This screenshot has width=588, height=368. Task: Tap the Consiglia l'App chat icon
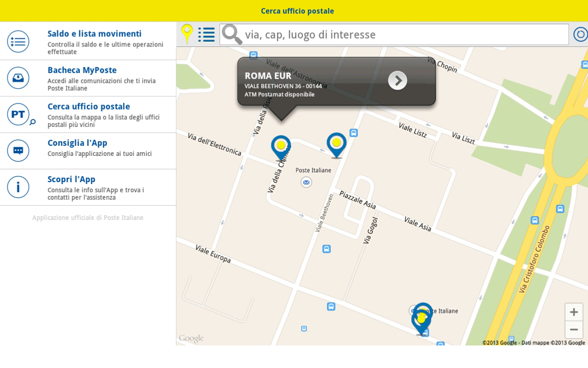click(18, 150)
